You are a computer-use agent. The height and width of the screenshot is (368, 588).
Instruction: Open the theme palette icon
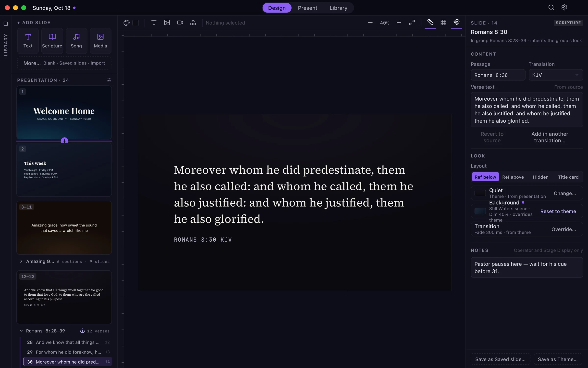click(x=126, y=23)
